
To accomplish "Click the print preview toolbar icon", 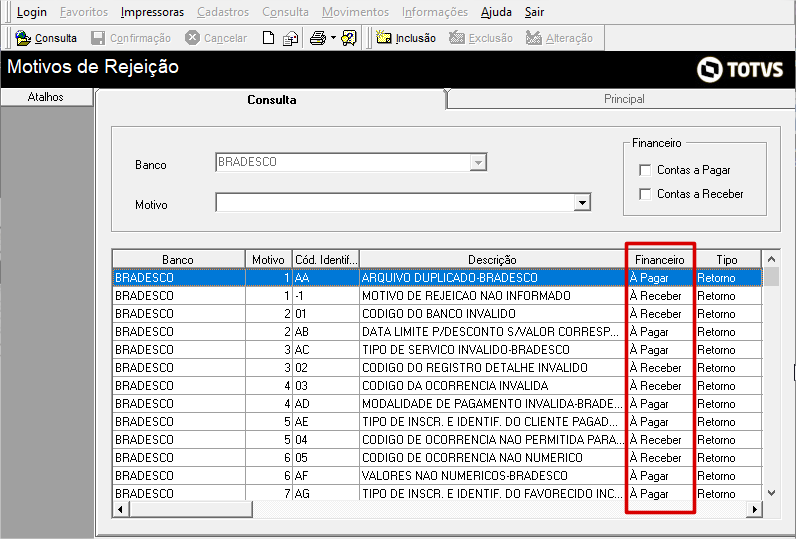I will click(290, 38).
